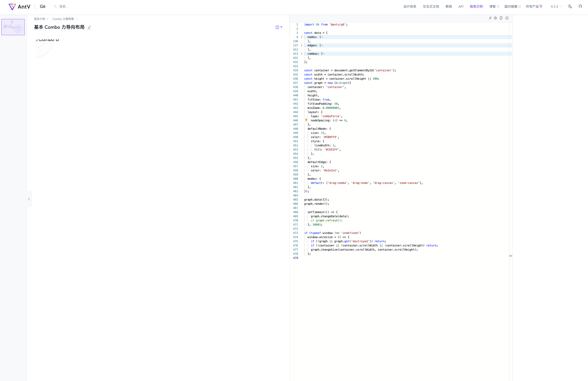Execute the code with the play icon
This screenshot has height=381, width=588.
pos(507,18)
